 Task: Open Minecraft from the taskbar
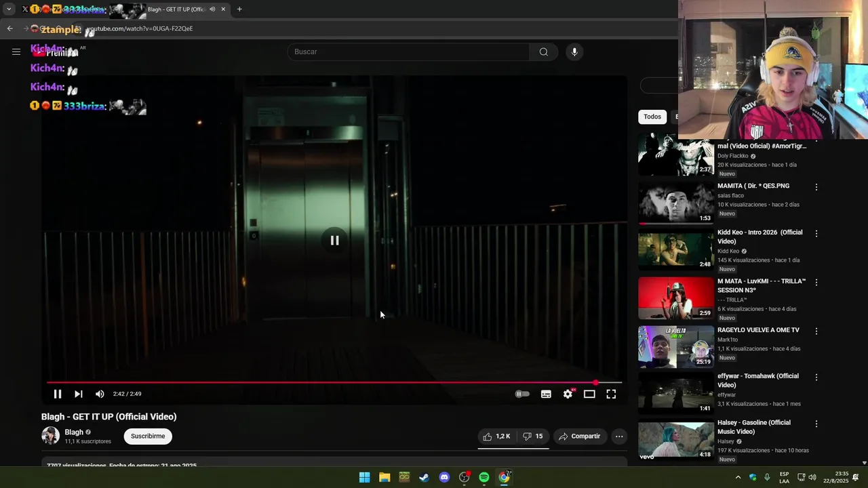coord(404,477)
